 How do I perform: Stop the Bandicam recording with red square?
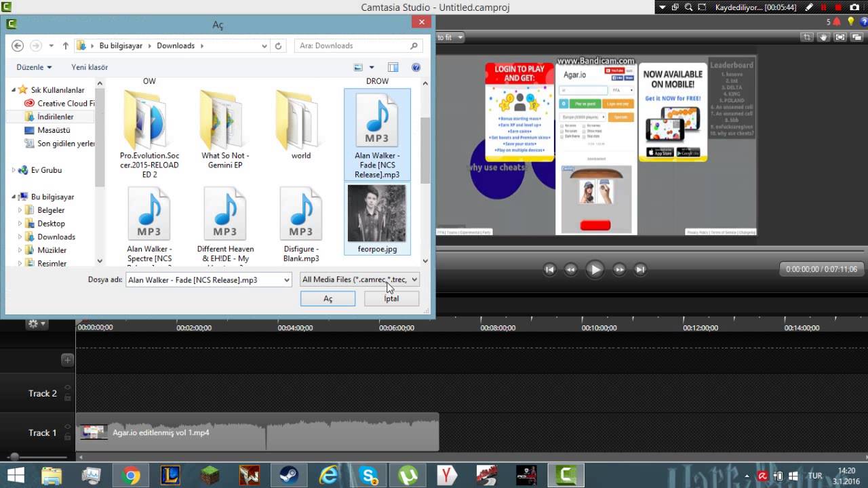click(839, 7)
